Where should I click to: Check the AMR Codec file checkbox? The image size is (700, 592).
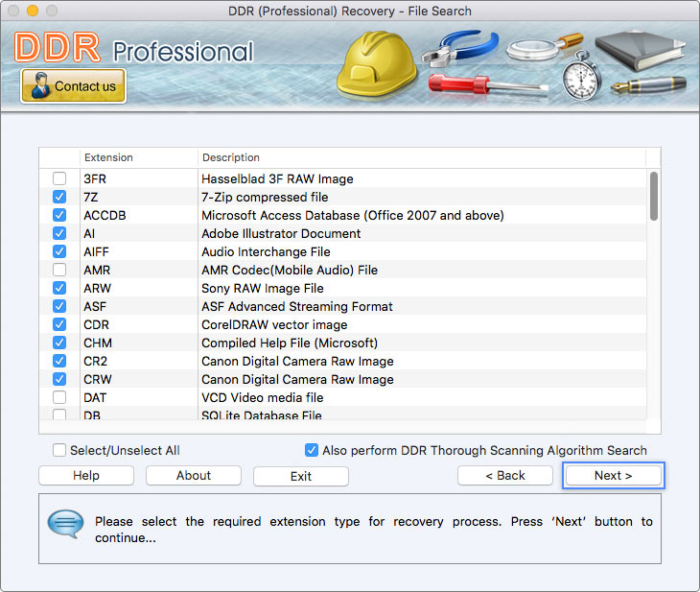point(59,270)
